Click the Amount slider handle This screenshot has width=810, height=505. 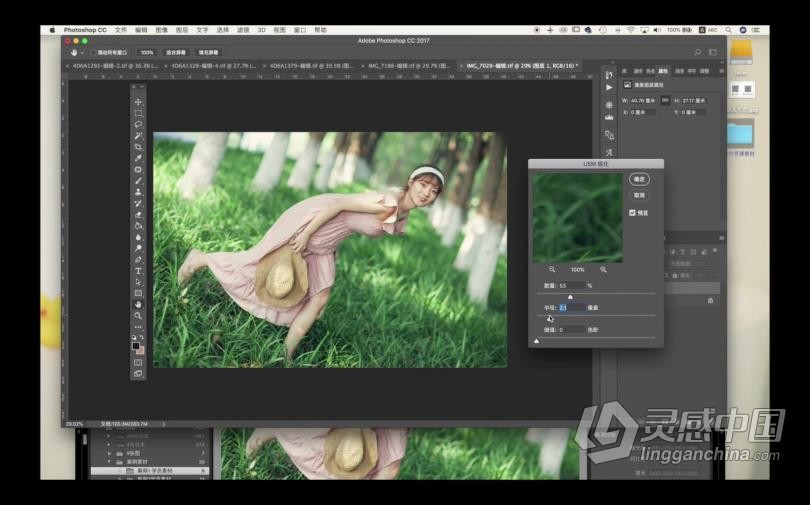click(x=570, y=297)
